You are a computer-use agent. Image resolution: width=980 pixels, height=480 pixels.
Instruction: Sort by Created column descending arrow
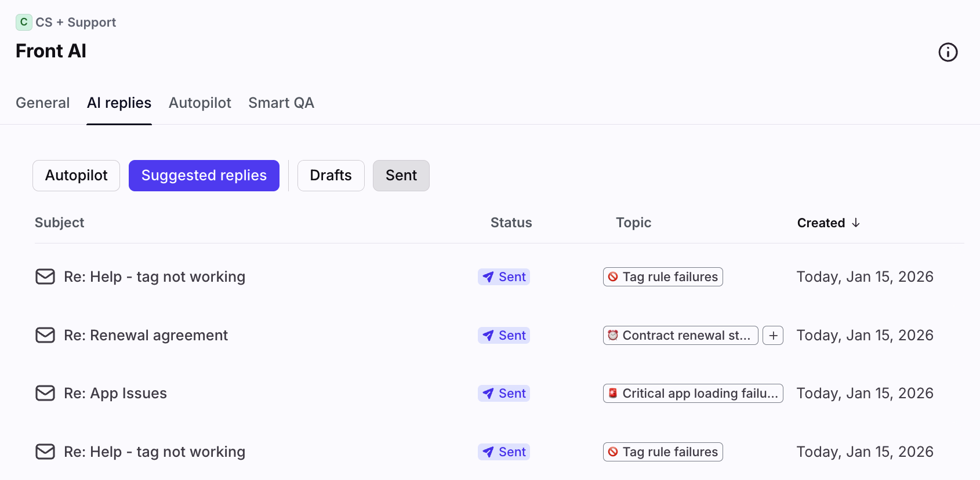pyautogui.click(x=855, y=223)
